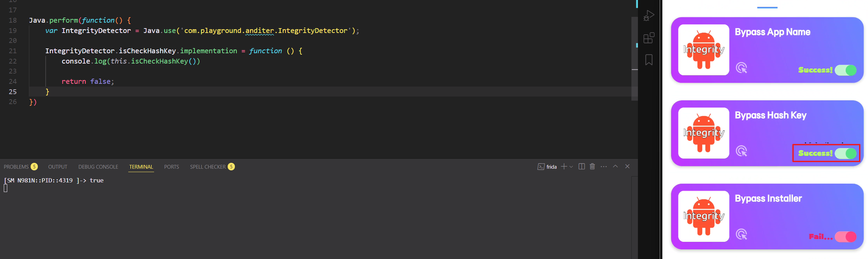Click the Bookmarks sidebar icon
Image resolution: width=868 pixels, height=259 pixels.
click(649, 60)
